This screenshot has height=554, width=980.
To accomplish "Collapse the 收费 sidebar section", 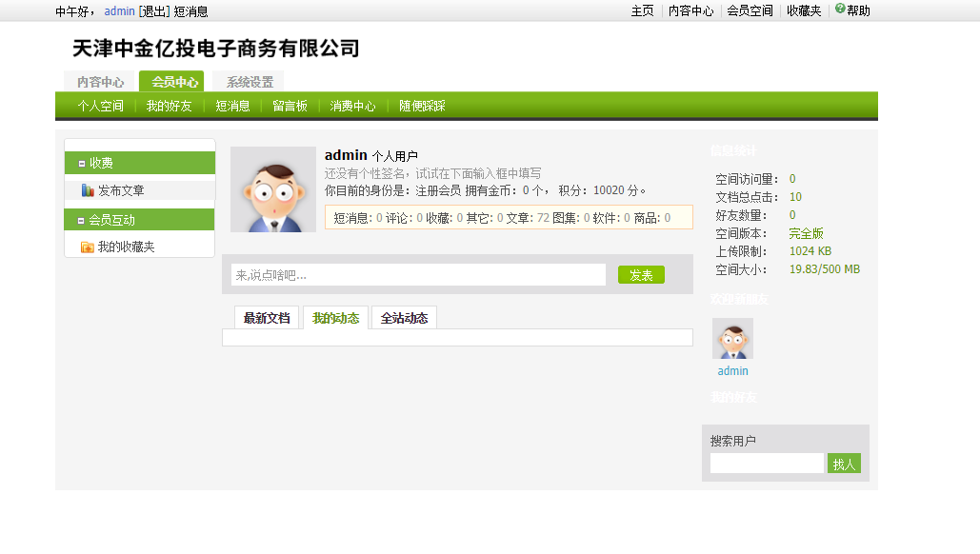I will click(x=82, y=164).
